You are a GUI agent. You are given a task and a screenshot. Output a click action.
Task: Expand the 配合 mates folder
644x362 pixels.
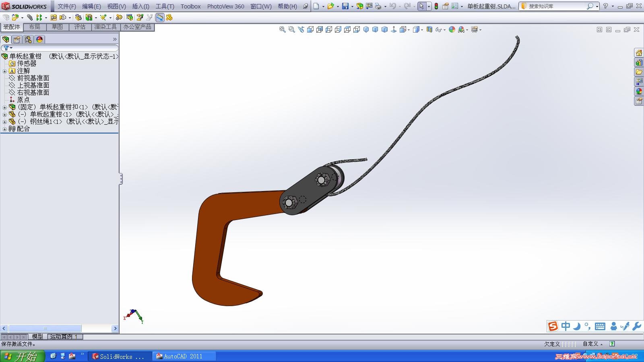coord(4,129)
